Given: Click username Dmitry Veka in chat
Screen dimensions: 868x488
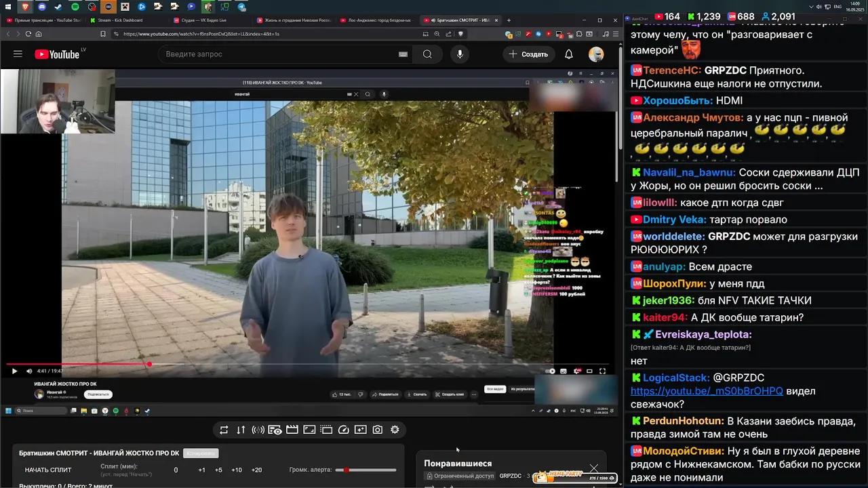Looking at the screenshot, I should click(x=675, y=220).
